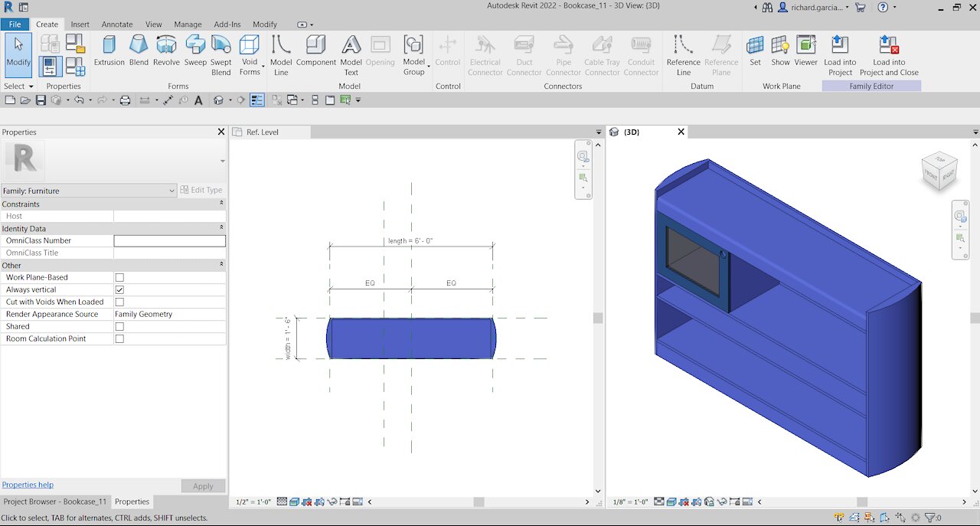Select the Extrusion tool
This screenshot has width=980, height=526.
point(109,51)
